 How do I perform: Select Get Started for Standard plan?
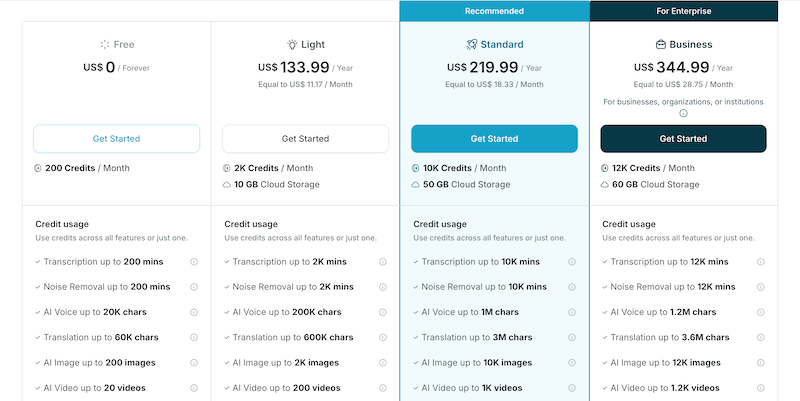pos(494,139)
